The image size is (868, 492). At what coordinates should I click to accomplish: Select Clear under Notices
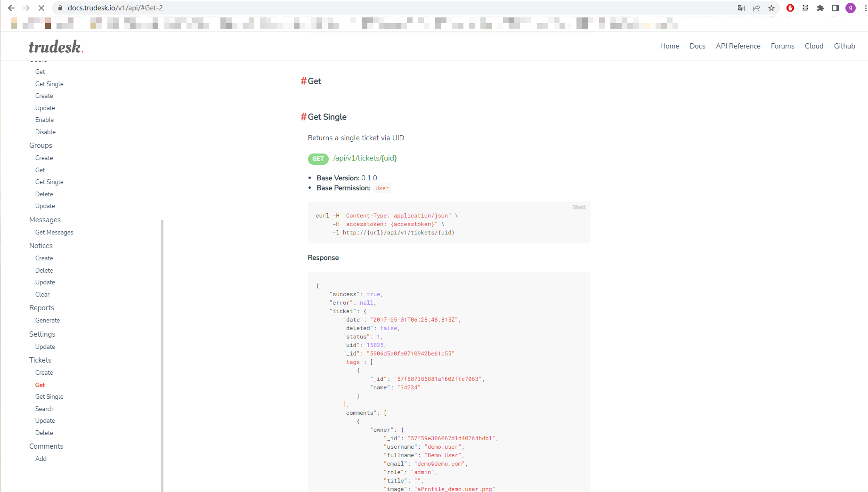(42, 295)
